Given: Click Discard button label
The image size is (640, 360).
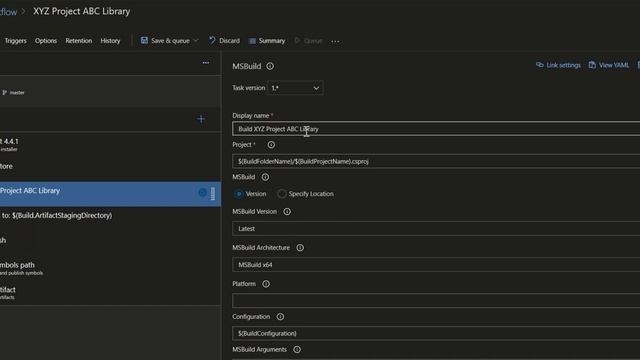Looking at the screenshot, I should [x=229, y=41].
